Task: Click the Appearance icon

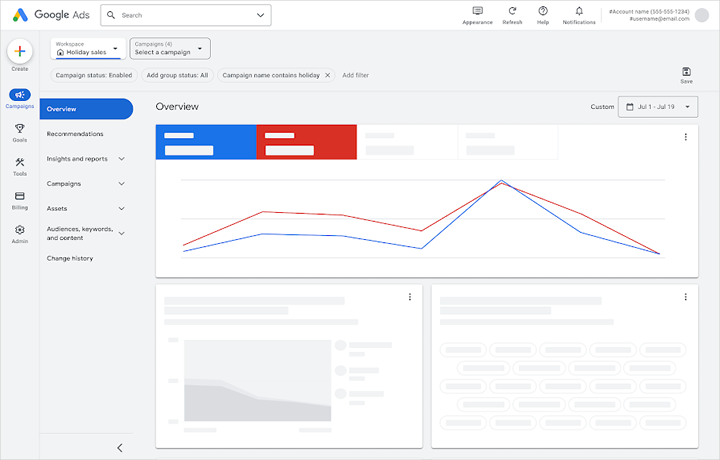Action: (477, 12)
